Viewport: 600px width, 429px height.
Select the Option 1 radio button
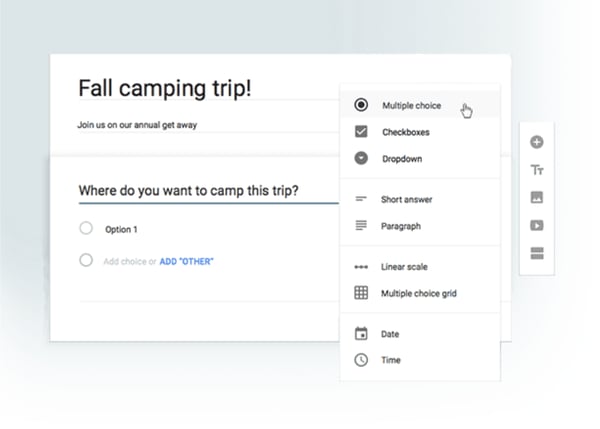(86, 229)
